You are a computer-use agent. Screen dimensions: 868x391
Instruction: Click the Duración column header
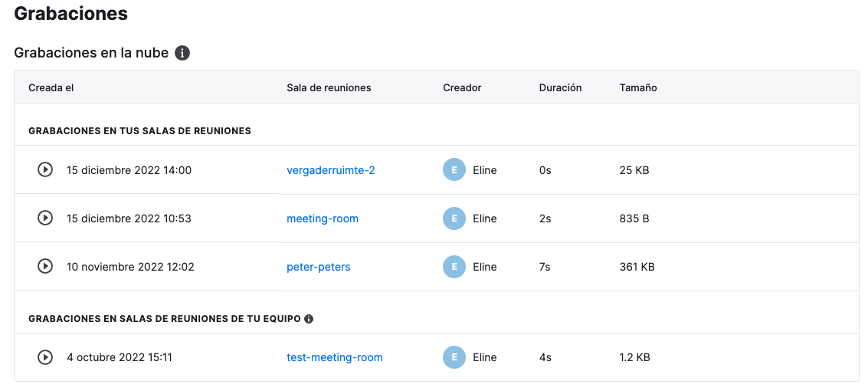coord(560,87)
